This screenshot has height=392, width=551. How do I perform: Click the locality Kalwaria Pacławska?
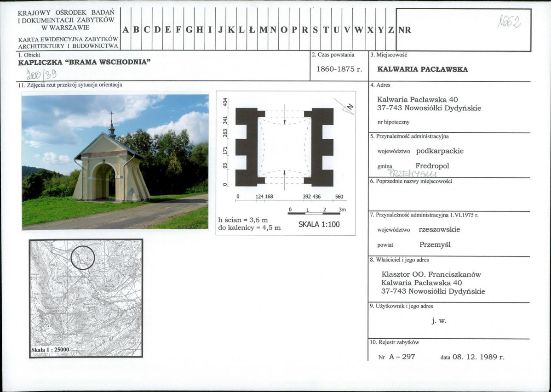click(x=422, y=69)
